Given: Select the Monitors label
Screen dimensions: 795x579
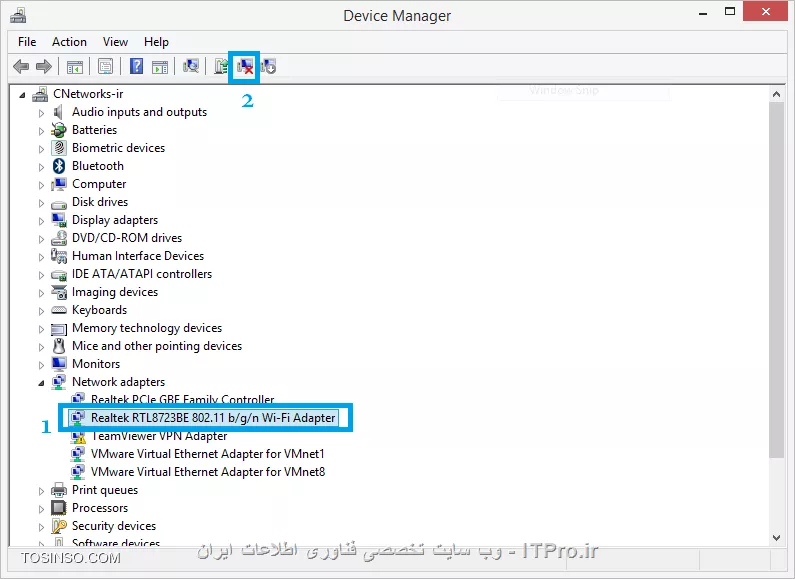Looking at the screenshot, I should (x=96, y=364).
